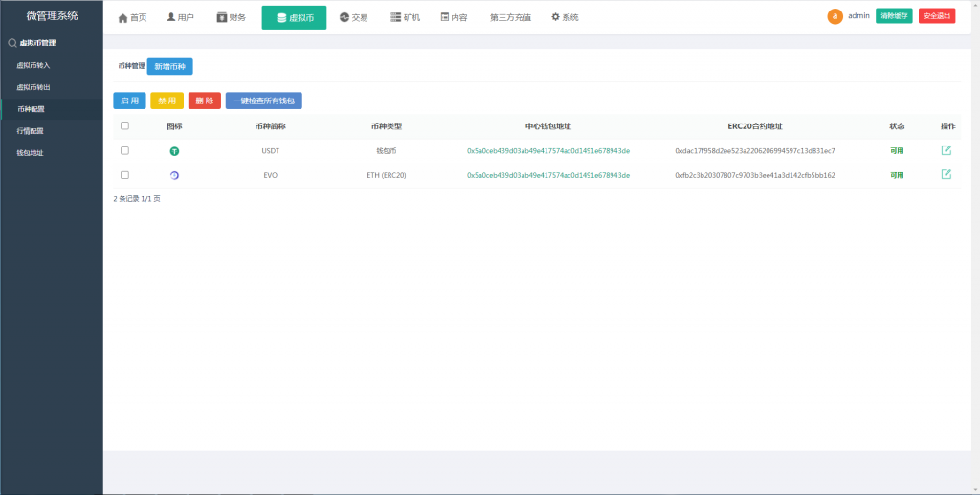
Task: Click the orange admin avatar icon
Action: [835, 16]
